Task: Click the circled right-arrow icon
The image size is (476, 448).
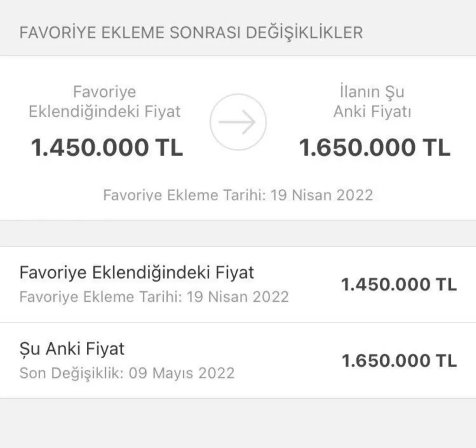Action: coord(238,122)
